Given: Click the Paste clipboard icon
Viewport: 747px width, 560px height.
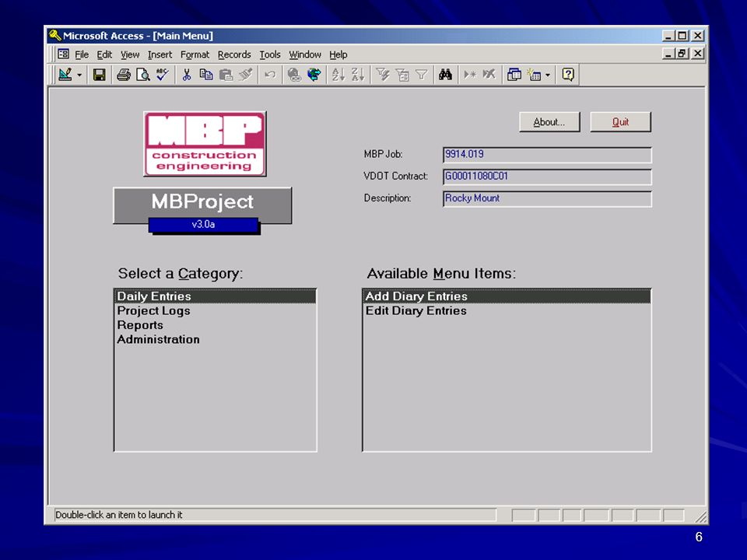Looking at the screenshot, I should [226, 75].
